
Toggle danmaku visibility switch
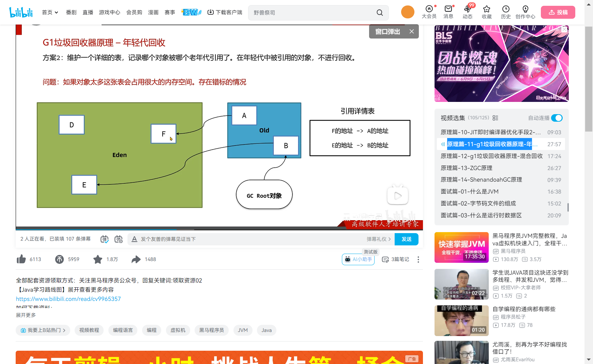[105, 239]
